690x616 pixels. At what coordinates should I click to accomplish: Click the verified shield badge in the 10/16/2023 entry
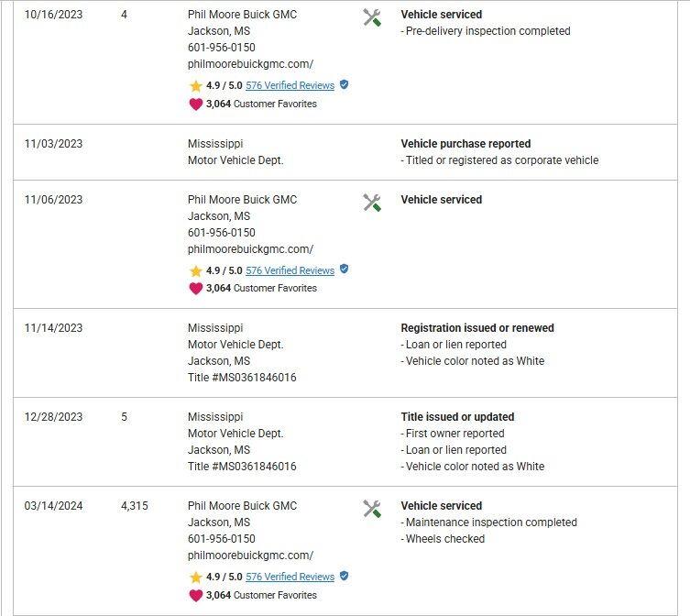coord(345,84)
